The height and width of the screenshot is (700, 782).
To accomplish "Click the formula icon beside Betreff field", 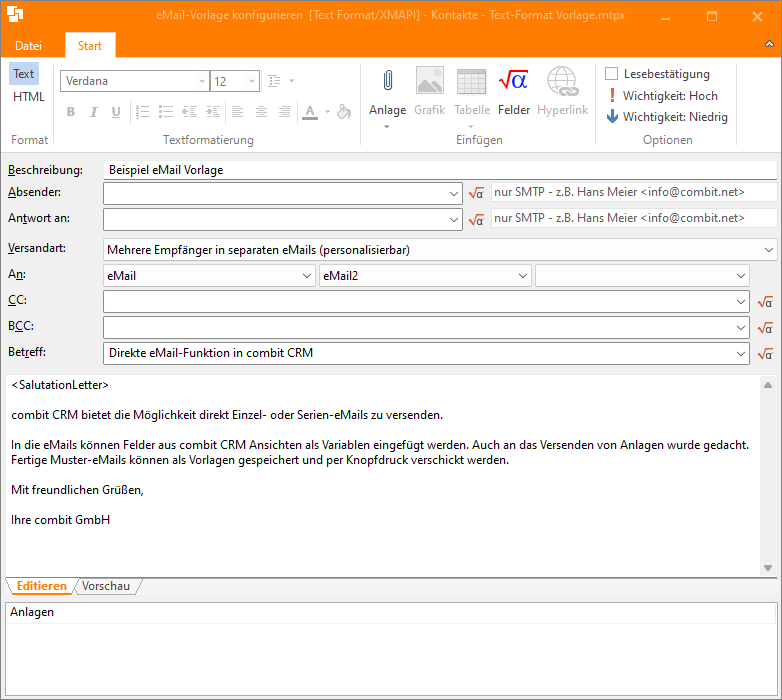I will (765, 353).
